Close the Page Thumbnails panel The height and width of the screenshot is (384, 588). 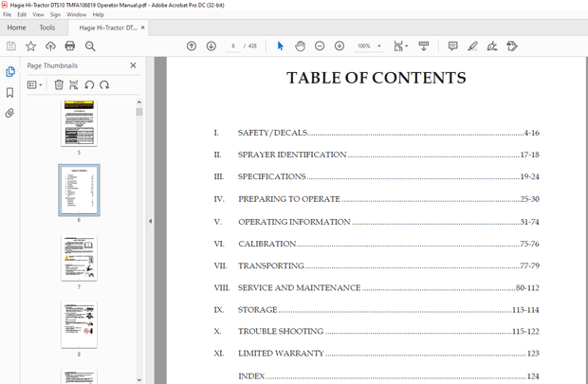click(x=133, y=65)
